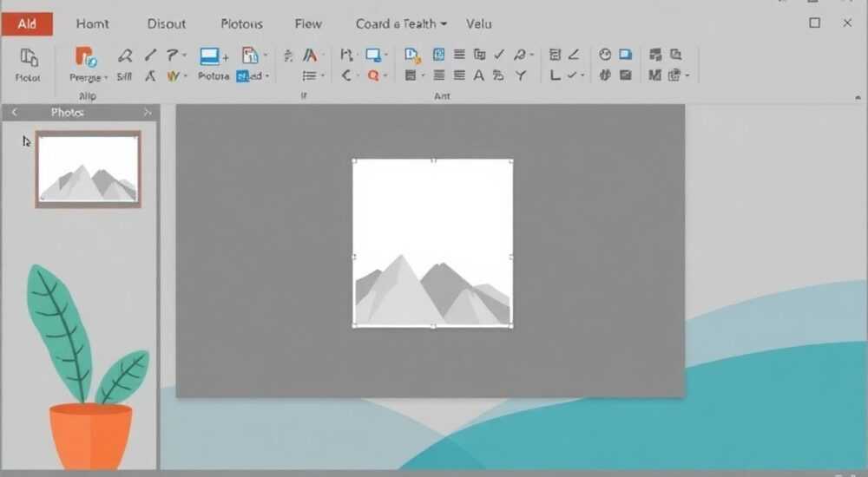Click the leaf globe icon below the clock face

(605, 75)
